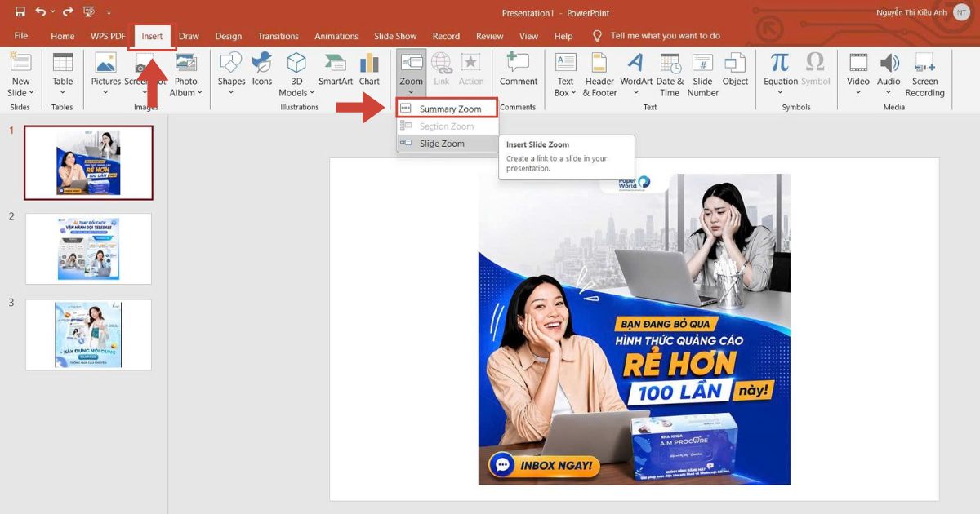Insert a Chart
Screen dimensions: 980x514
(369, 69)
